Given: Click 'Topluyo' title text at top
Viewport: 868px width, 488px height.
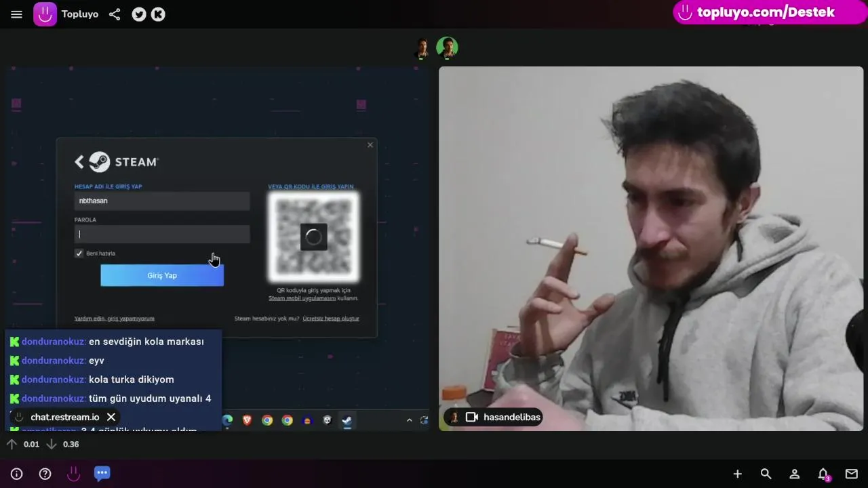Looking at the screenshot, I should coord(80,14).
